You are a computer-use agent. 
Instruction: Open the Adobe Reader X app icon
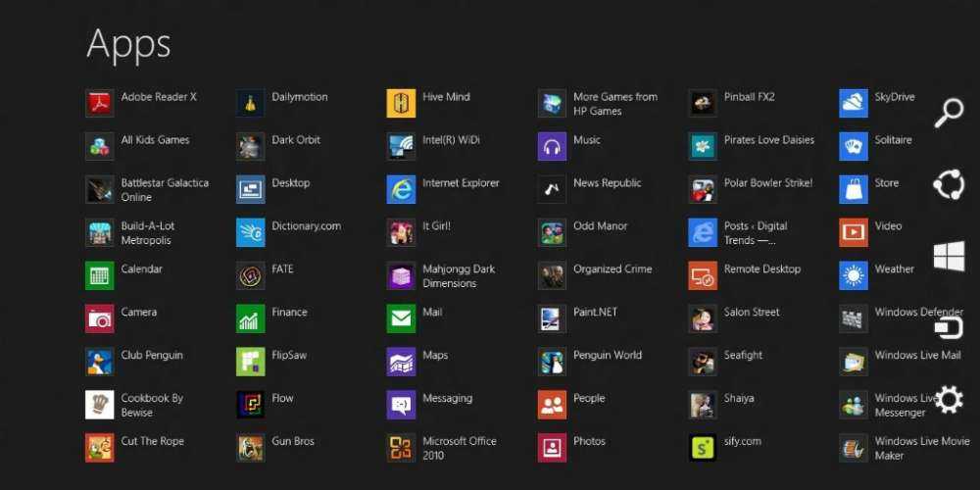100,103
